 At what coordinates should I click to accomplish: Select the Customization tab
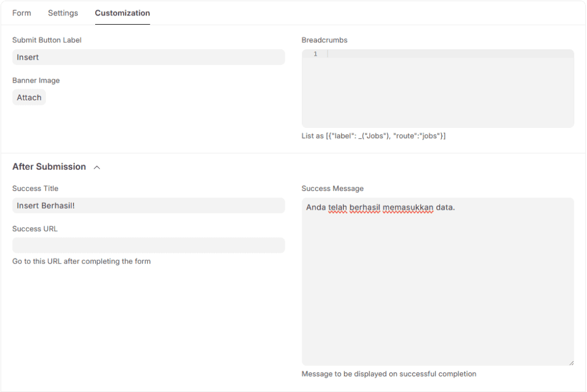pos(122,13)
